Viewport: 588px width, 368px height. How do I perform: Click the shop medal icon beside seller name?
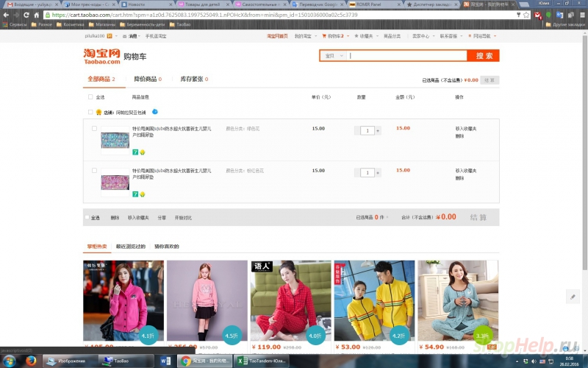coord(98,112)
